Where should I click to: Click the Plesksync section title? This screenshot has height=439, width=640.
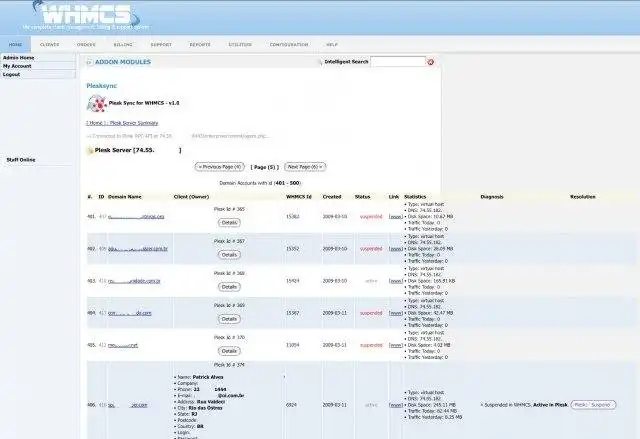click(x=102, y=86)
